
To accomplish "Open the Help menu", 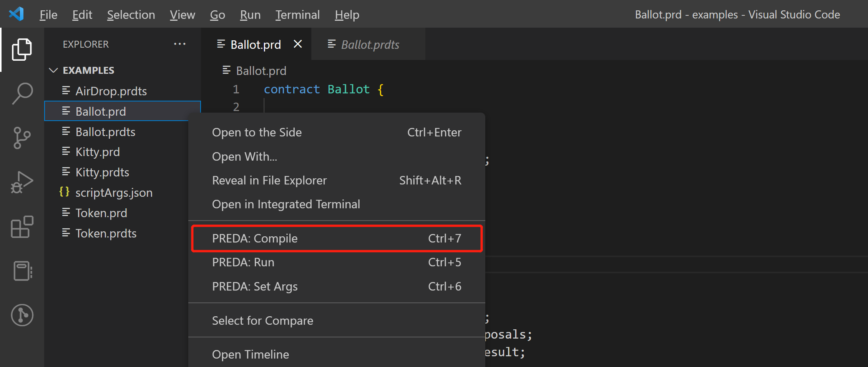I will pyautogui.click(x=347, y=15).
